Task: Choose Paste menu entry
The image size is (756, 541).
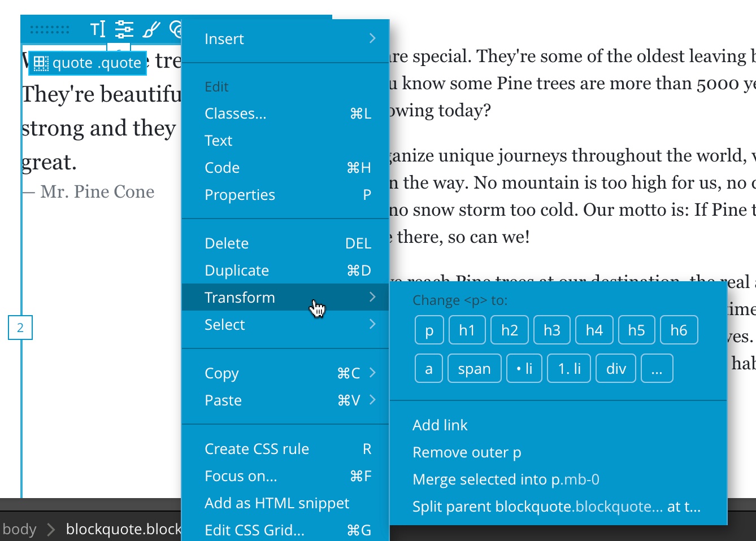Action: (285, 400)
